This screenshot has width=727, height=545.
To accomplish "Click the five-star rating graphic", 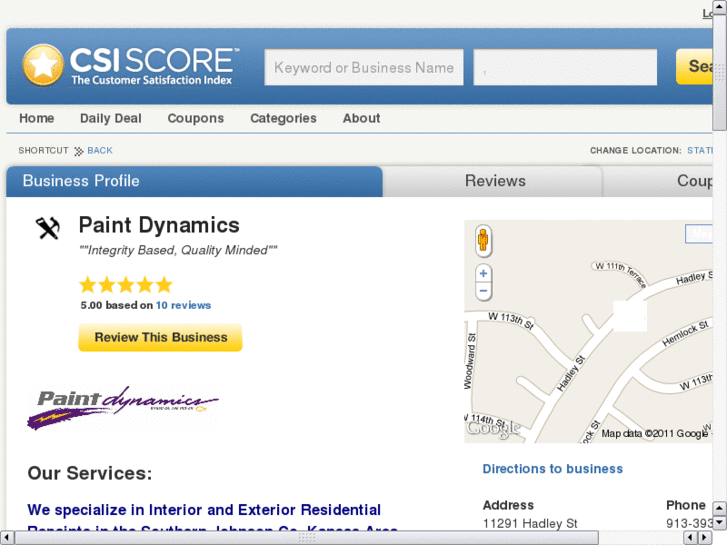I will tap(126, 285).
